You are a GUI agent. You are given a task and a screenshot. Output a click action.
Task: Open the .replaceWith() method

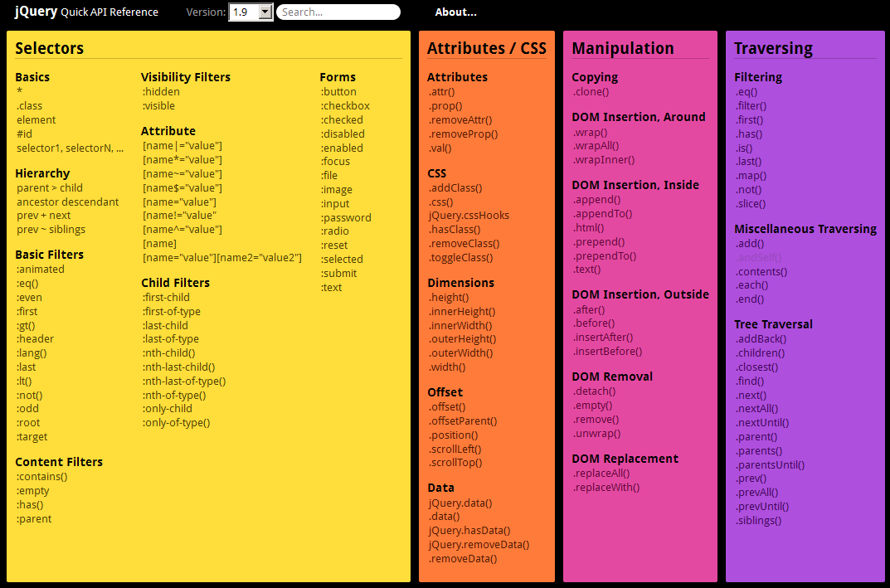click(x=606, y=487)
